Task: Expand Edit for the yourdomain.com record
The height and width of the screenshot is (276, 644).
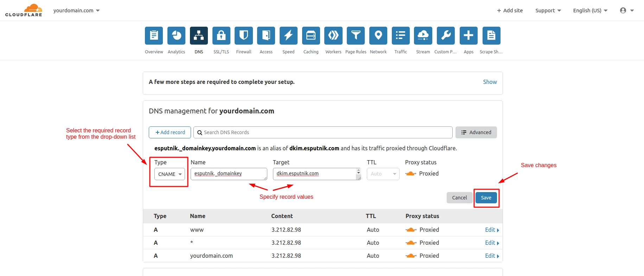Action: (x=492, y=256)
